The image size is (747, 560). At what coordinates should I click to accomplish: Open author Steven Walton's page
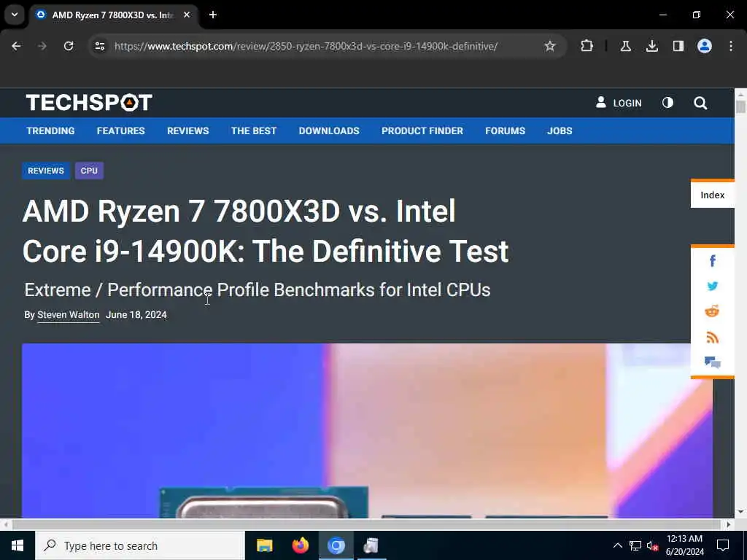[x=68, y=315]
